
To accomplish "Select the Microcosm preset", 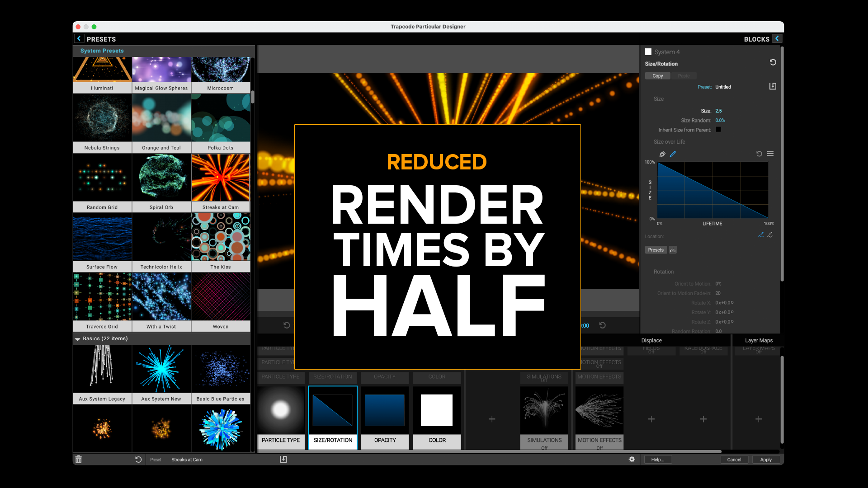I will 221,75.
